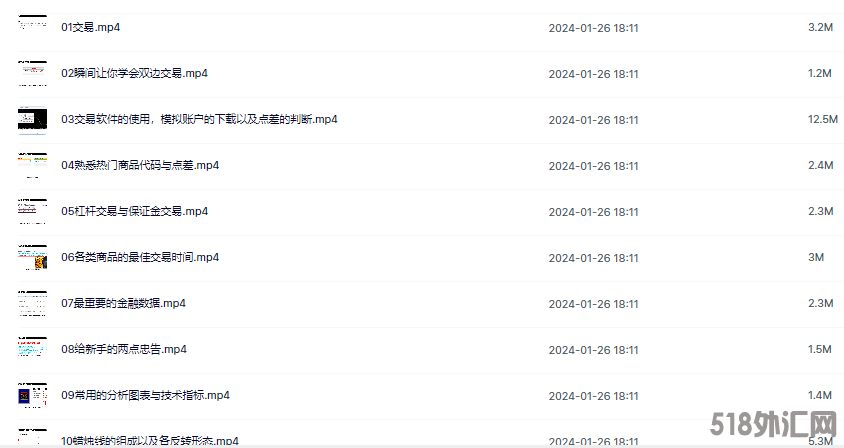
Task: Open 07最重要的金融数据.mp4
Action: (x=123, y=304)
